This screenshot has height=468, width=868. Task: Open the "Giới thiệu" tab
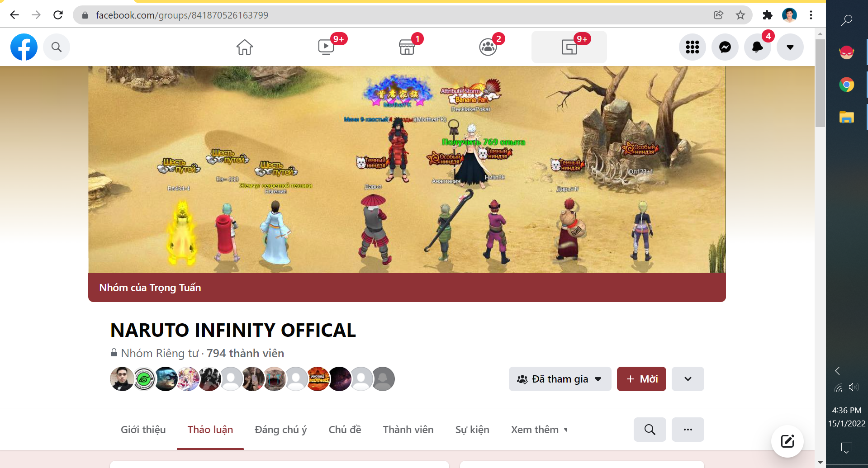[x=143, y=430]
